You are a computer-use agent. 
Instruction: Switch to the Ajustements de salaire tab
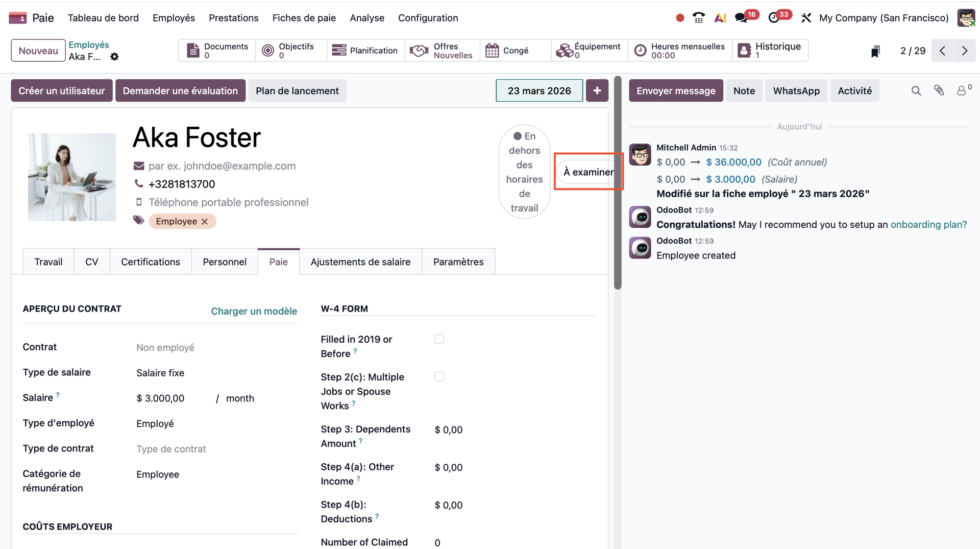[x=360, y=262]
